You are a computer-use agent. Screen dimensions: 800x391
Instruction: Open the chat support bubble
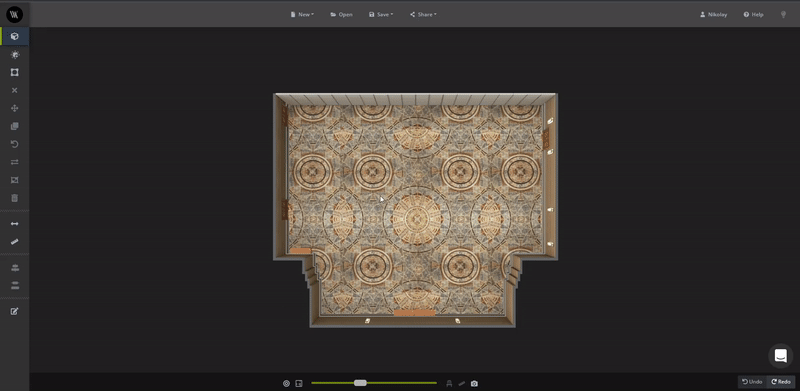pos(781,355)
